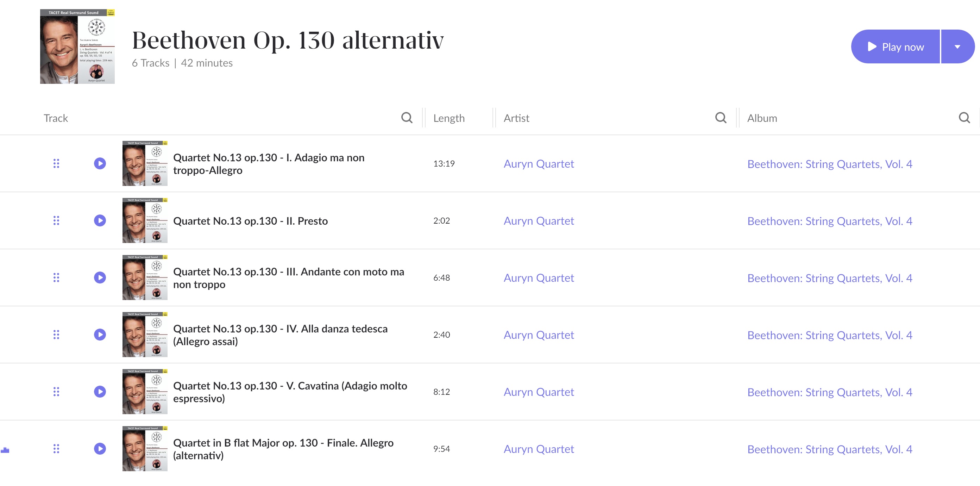This screenshot has width=980, height=486.
Task: Select track title IV. Alla danza tedesca
Action: (x=281, y=335)
